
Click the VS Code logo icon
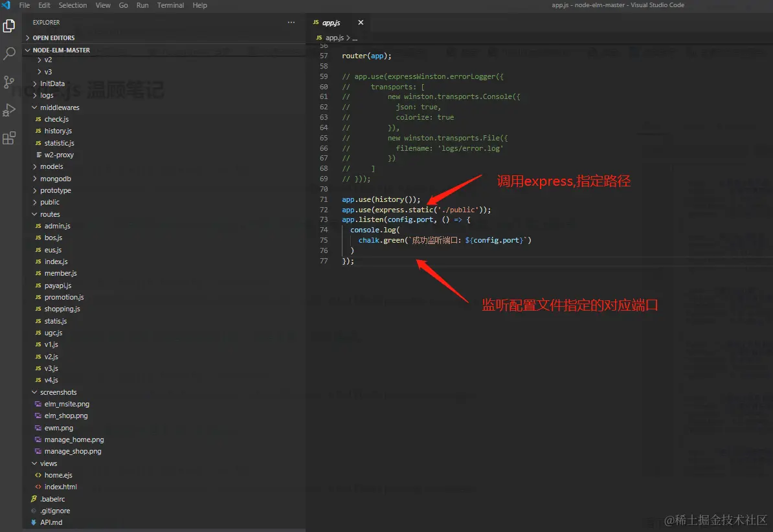click(x=6, y=5)
